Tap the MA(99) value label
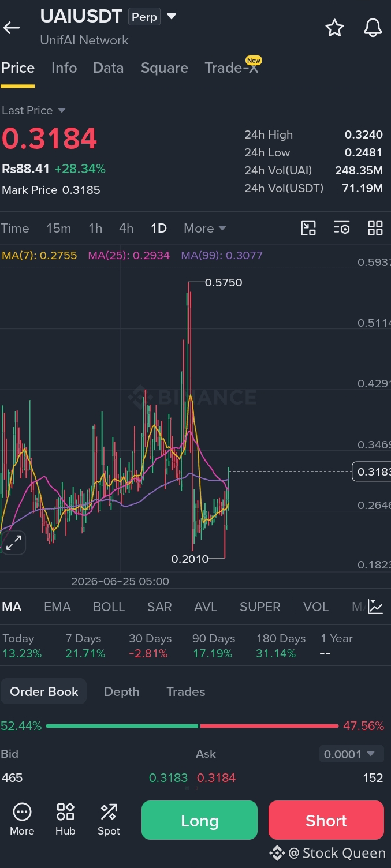This screenshot has width=391, height=868. click(222, 255)
